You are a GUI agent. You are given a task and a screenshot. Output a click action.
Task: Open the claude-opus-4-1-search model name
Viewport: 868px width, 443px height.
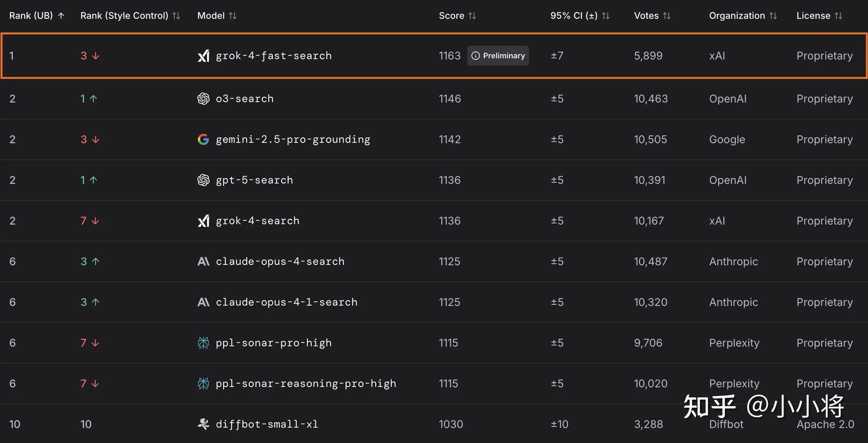pos(286,302)
